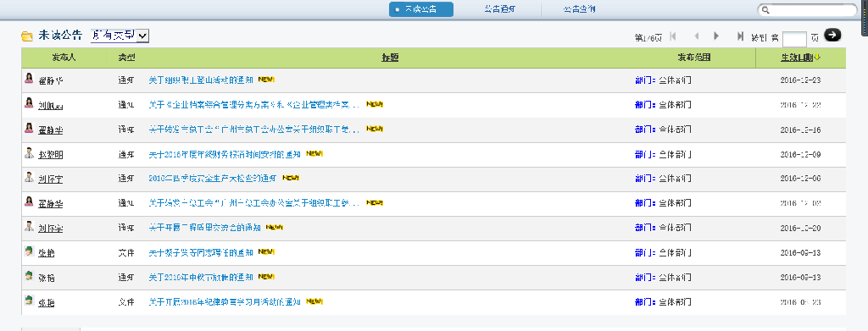Click the 第1/6页 page indicator text

click(648, 37)
